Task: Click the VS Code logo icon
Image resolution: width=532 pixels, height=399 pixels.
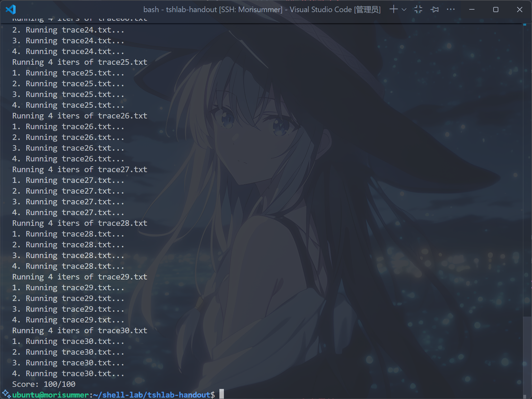Action: (11, 9)
